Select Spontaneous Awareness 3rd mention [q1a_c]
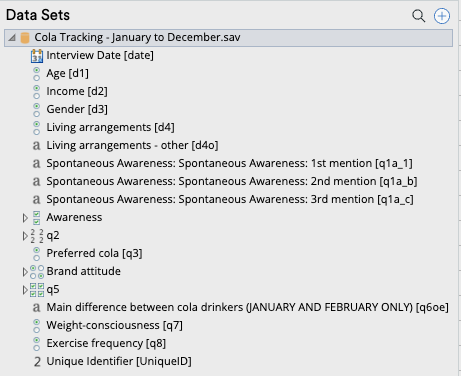Screen dimensions: 461x376 coord(230,199)
